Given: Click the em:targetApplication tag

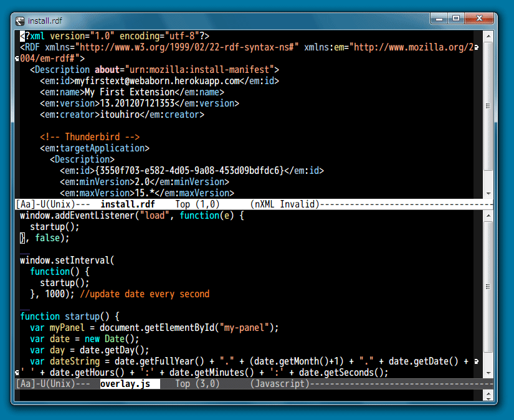Looking at the screenshot, I should 95,148.
